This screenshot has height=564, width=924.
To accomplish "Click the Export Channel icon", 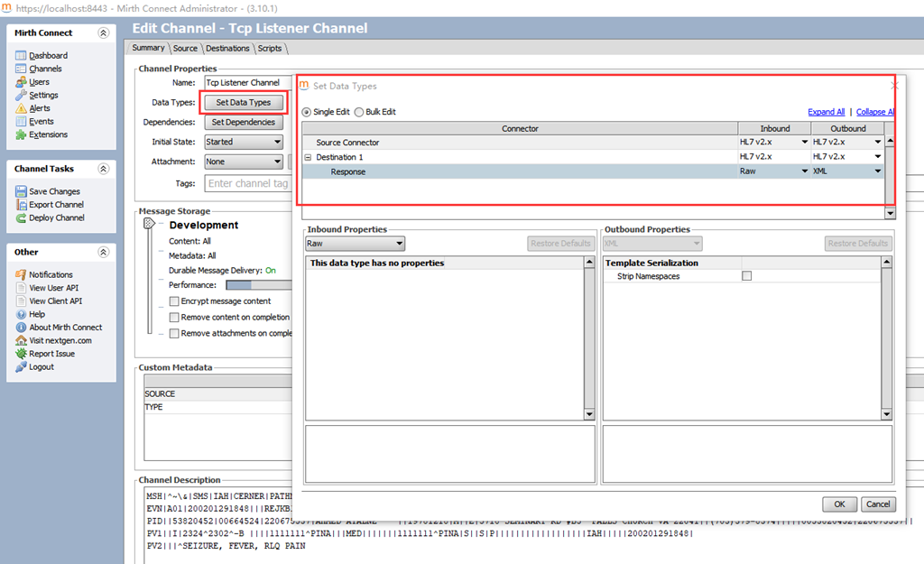I will pos(21,205).
